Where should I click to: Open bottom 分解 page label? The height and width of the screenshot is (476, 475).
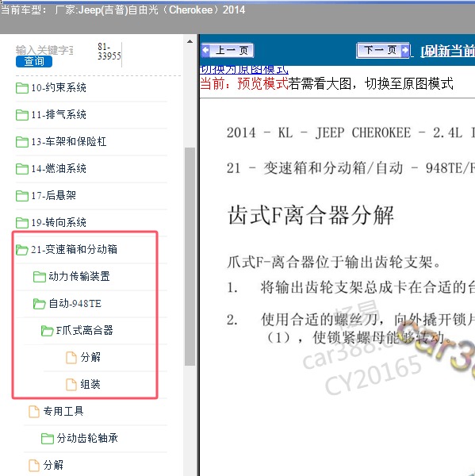point(53,465)
